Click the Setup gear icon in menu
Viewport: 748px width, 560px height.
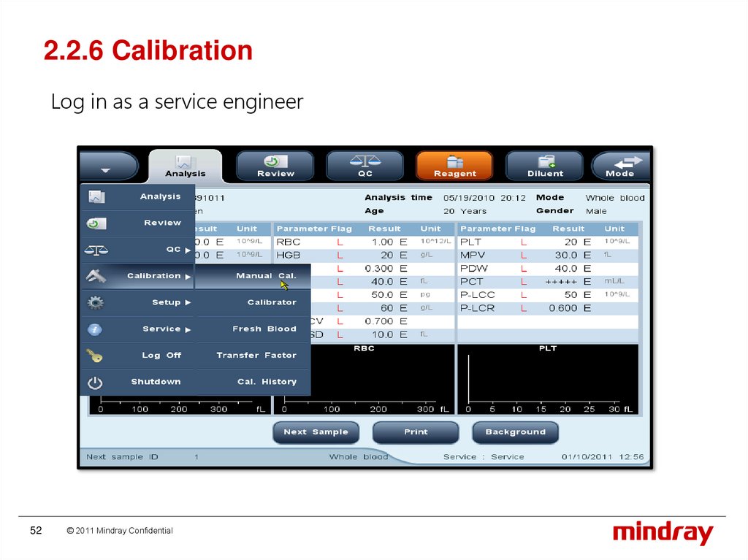tap(96, 302)
